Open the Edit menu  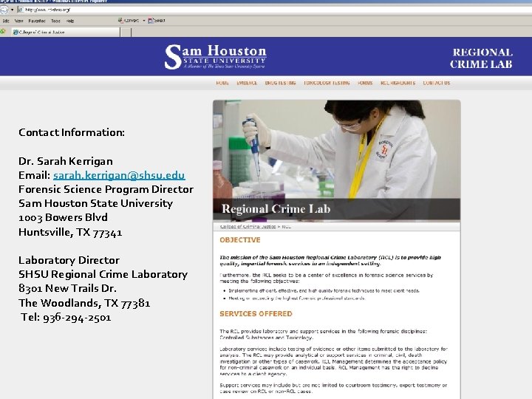(6, 21)
